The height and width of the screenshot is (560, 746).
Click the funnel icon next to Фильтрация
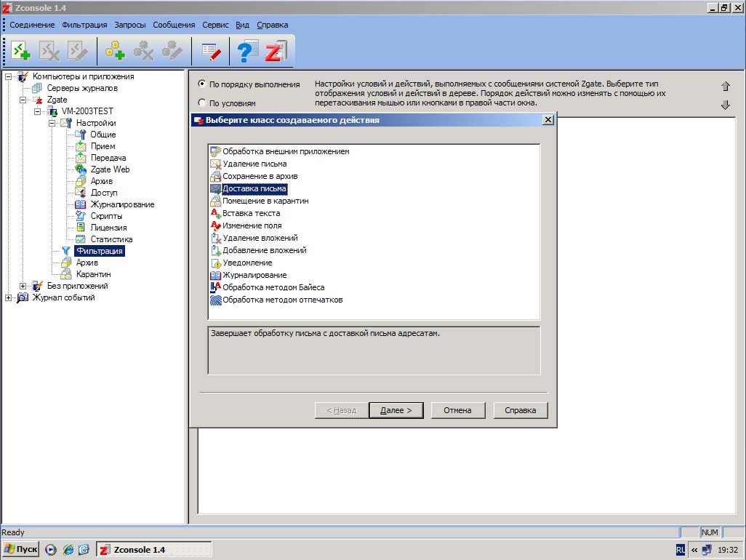pos(65,251)
